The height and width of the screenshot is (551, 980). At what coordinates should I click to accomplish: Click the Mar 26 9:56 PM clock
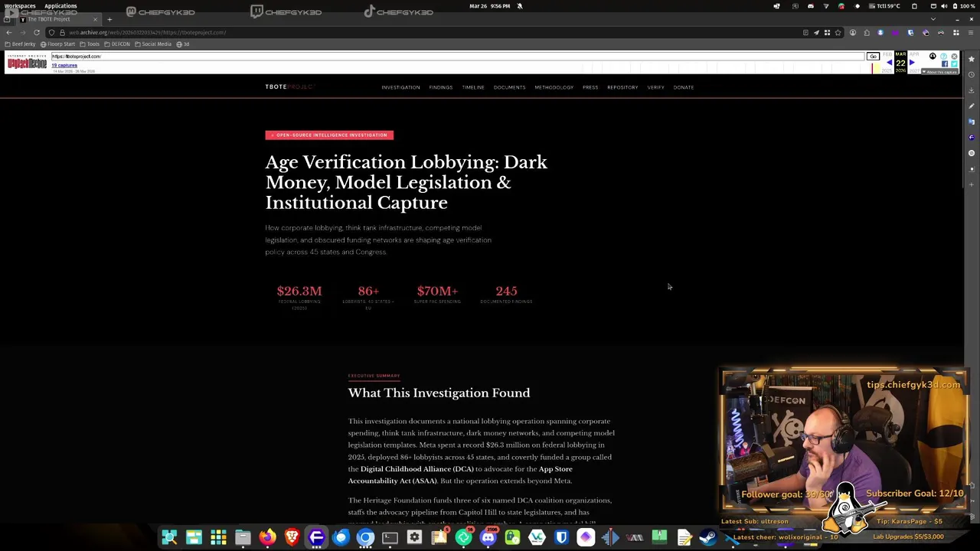coord(490,6)
